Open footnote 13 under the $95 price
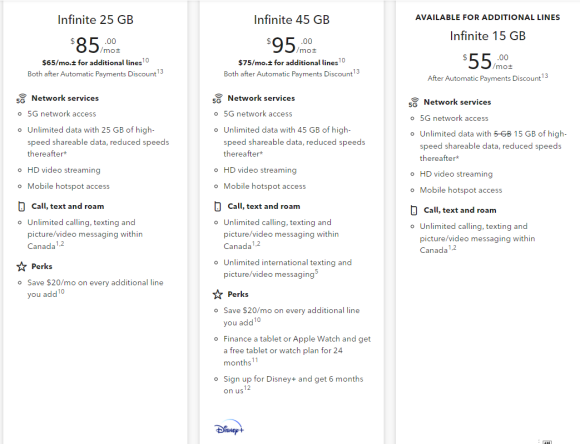This screenshot has width=580, height=444. 356,71
